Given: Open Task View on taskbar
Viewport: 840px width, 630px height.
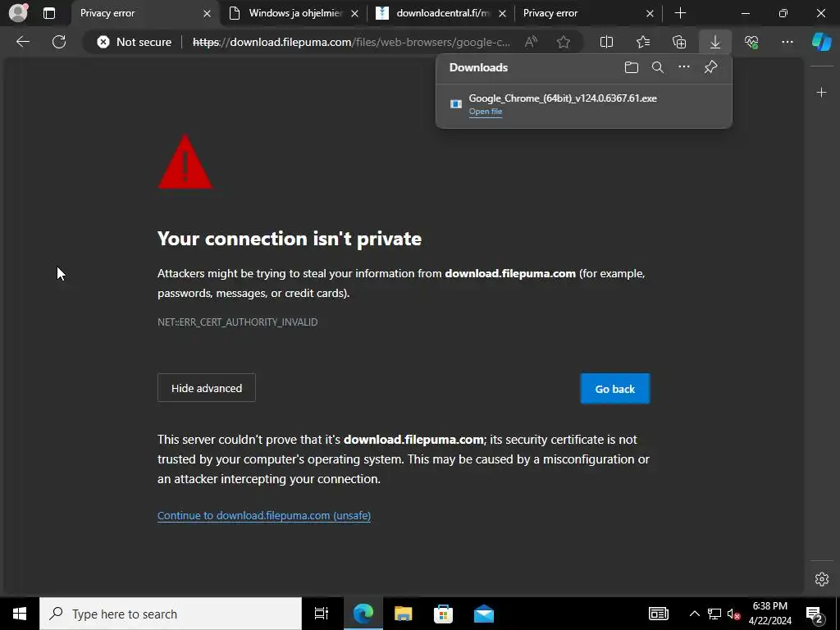Looking at the screenshot, I should click(x=322, y=614).
